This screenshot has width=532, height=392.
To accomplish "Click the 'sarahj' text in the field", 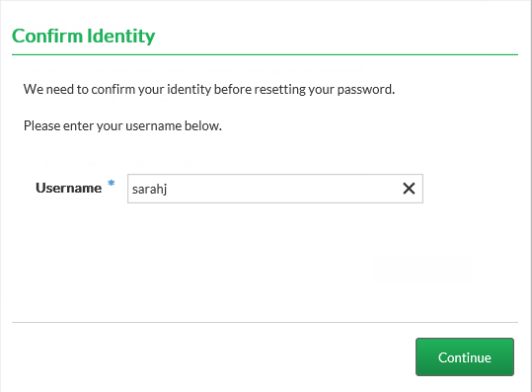I will point(149,190).
